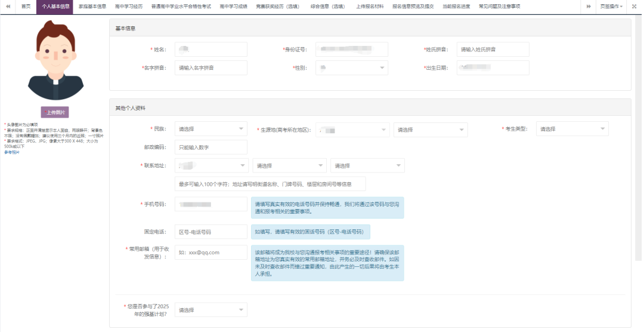Open the 民族 dropdown
The height and width of the screenshot is (332, 644).
pos(210,129)
